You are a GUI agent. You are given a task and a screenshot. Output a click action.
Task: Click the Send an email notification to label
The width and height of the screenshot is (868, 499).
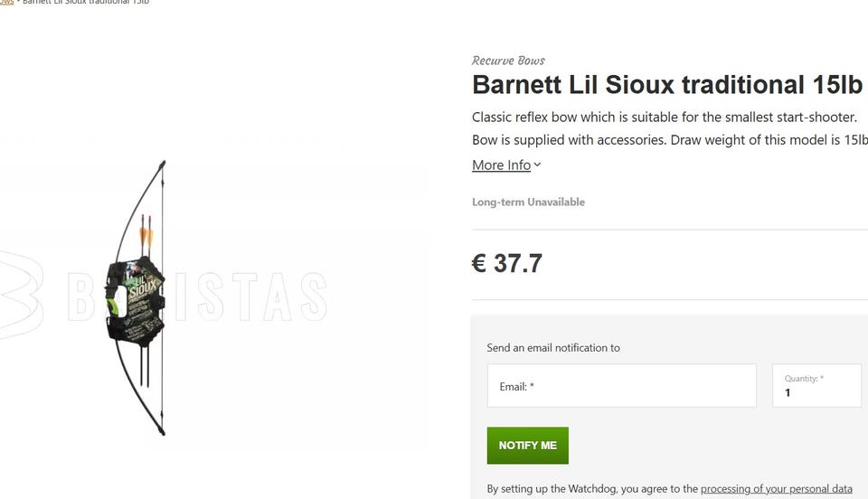[553, 348]
